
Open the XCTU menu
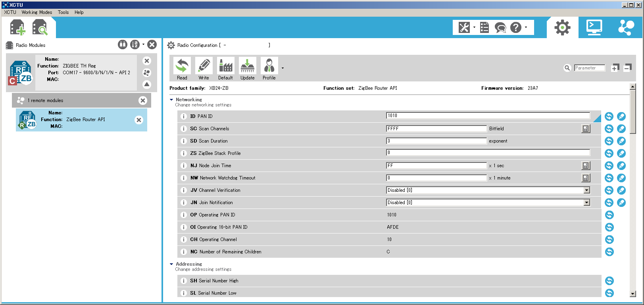[x=10, y=12]
